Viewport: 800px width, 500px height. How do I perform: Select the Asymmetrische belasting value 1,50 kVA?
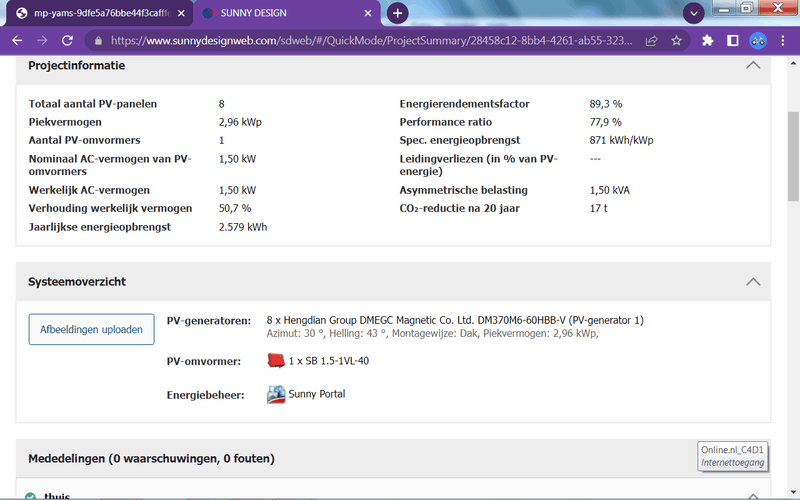[x=610, y=190]
